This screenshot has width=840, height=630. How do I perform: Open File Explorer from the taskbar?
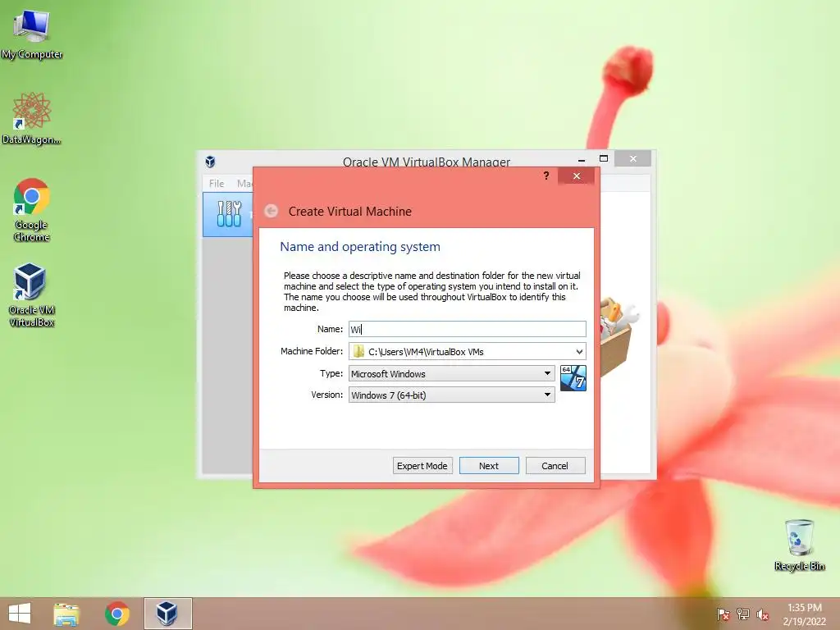tap(66, 614)
